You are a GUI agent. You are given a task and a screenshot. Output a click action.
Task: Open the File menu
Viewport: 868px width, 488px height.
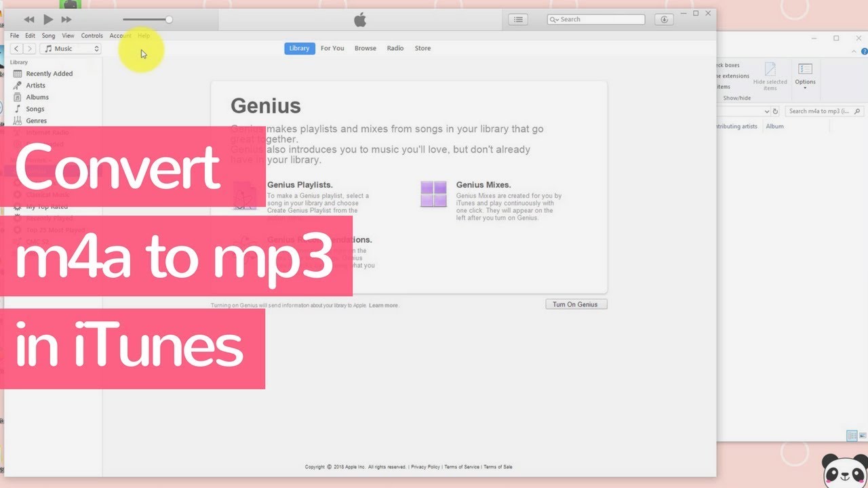point(14,35)
